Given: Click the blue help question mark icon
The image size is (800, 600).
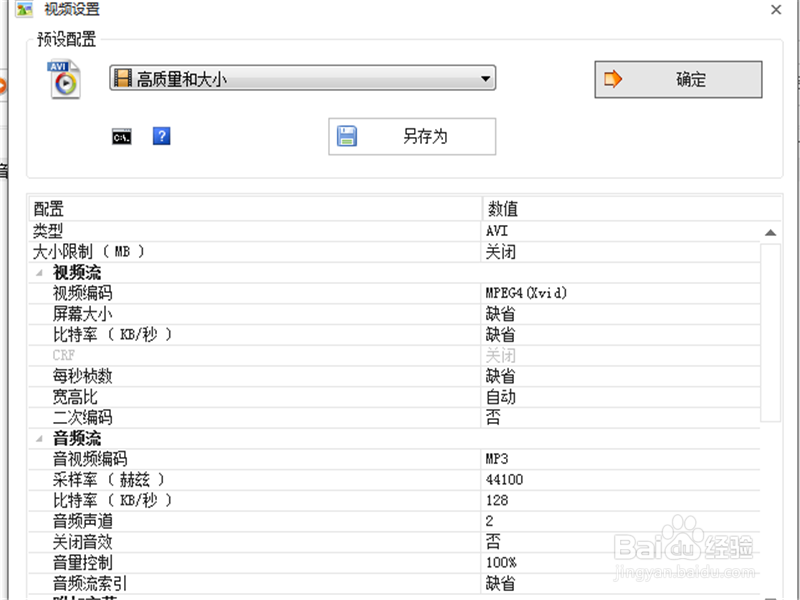Looking at the screenshot, I should 160,136.
